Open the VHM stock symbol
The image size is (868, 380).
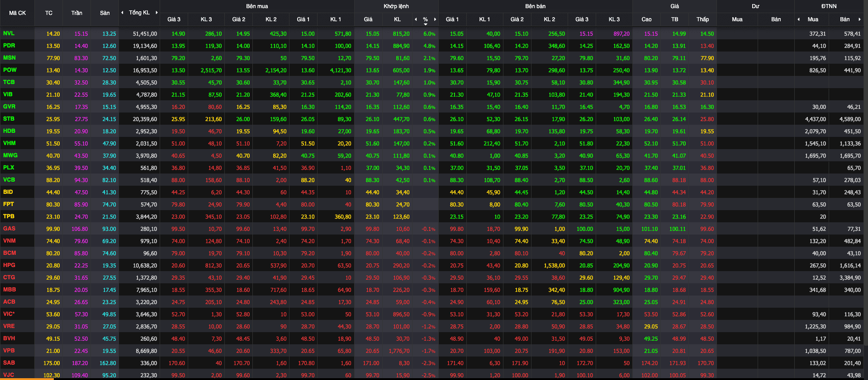click(9, 143)
